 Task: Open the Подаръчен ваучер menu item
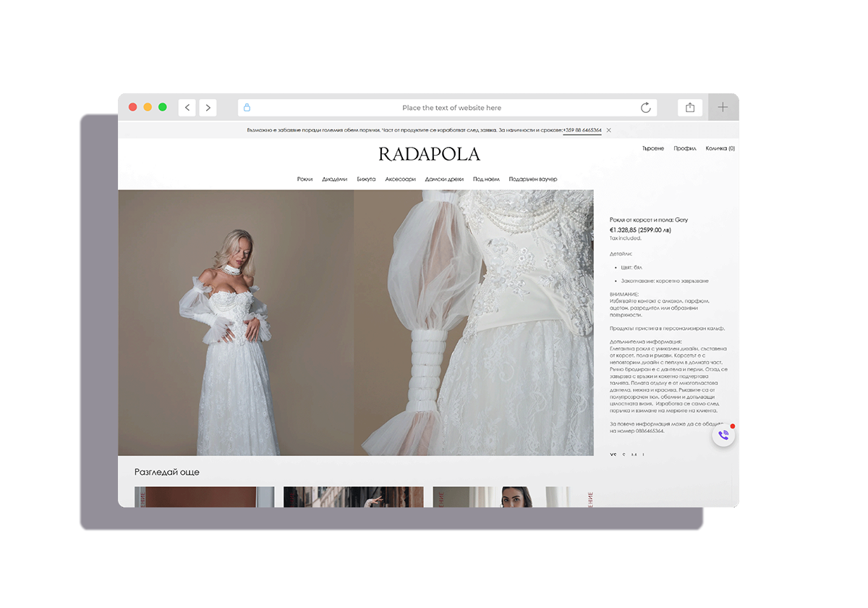pos(533,179)
